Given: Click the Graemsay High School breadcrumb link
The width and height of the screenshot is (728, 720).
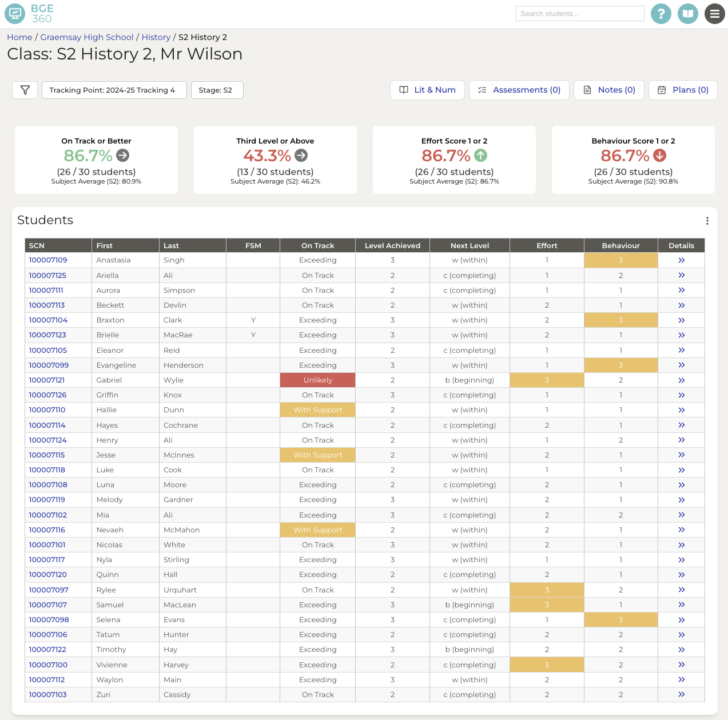Looking at the screenshot, I should pos(86,37).
